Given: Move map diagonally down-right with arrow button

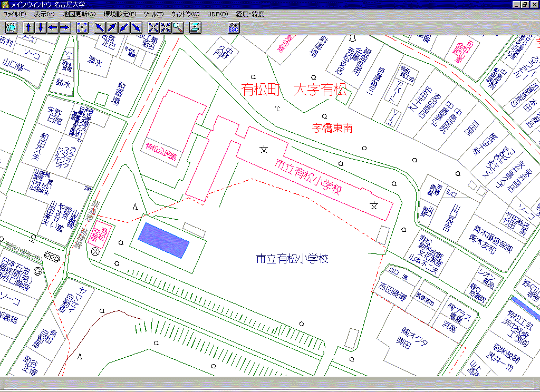Looking at the screenshot, I should 137,28.
